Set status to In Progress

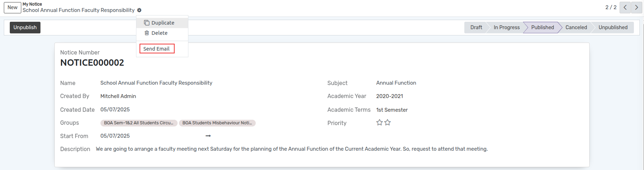pyautogui.click(x=507, y=27)
